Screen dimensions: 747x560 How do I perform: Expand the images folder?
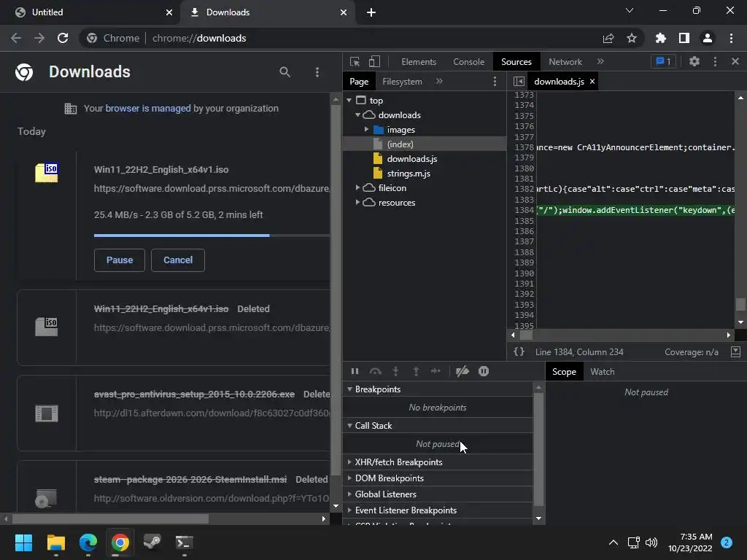(366, 130)
